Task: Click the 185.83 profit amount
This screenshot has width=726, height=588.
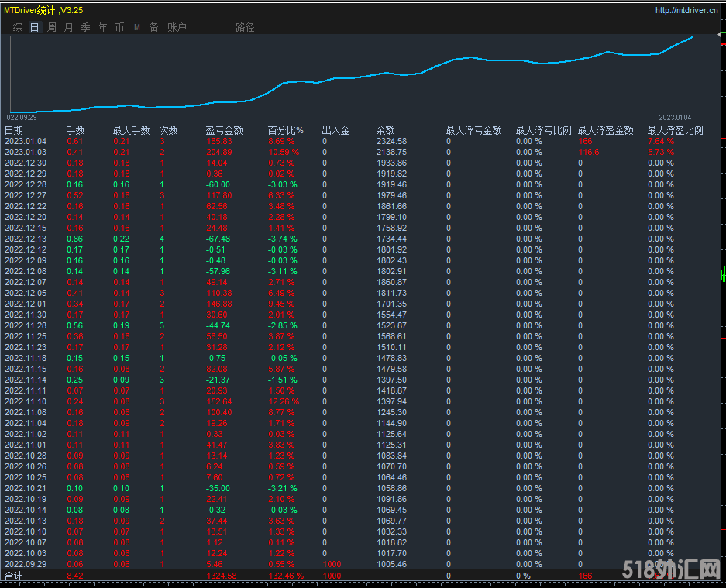Action: point(219,141)
